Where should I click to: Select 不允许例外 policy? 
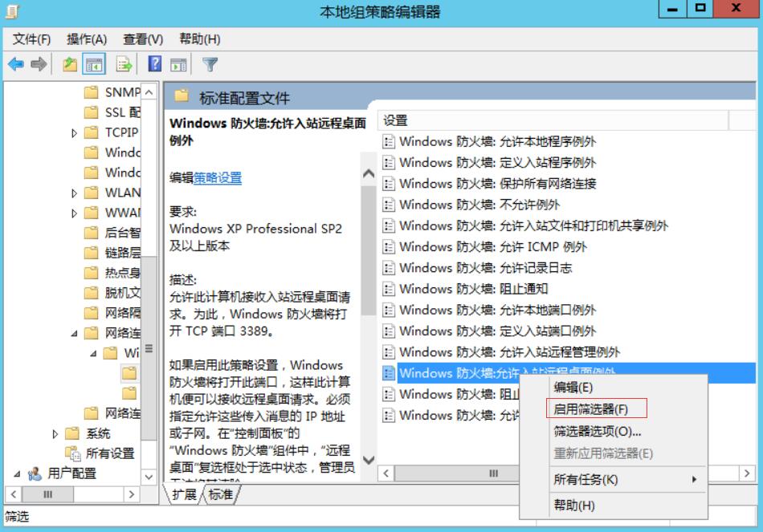[471, 205]
